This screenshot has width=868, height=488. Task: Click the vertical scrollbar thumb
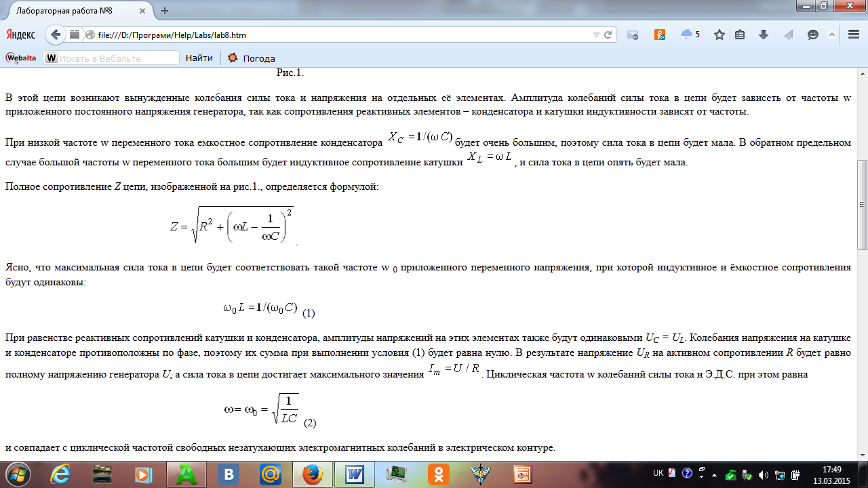(862, 205)
